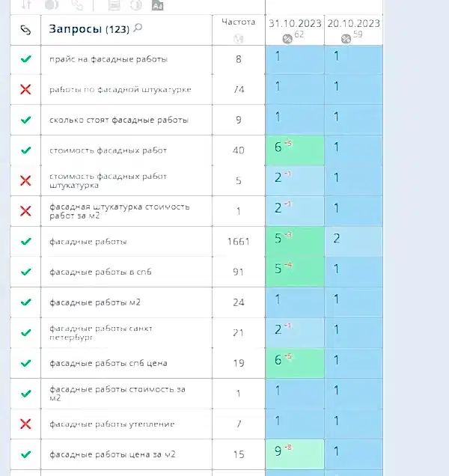Open search next to Запросы (123)
This screenshot has height=476, width=449.
click(138, 29)
